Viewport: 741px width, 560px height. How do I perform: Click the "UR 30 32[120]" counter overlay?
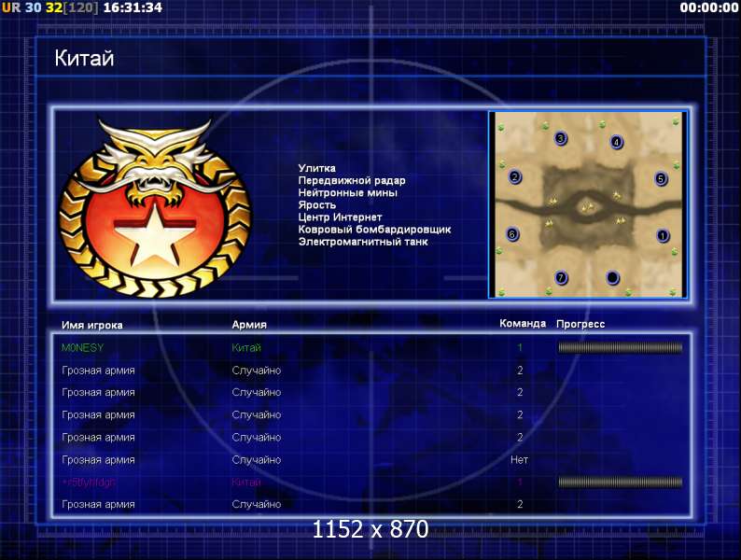point(50,7)
